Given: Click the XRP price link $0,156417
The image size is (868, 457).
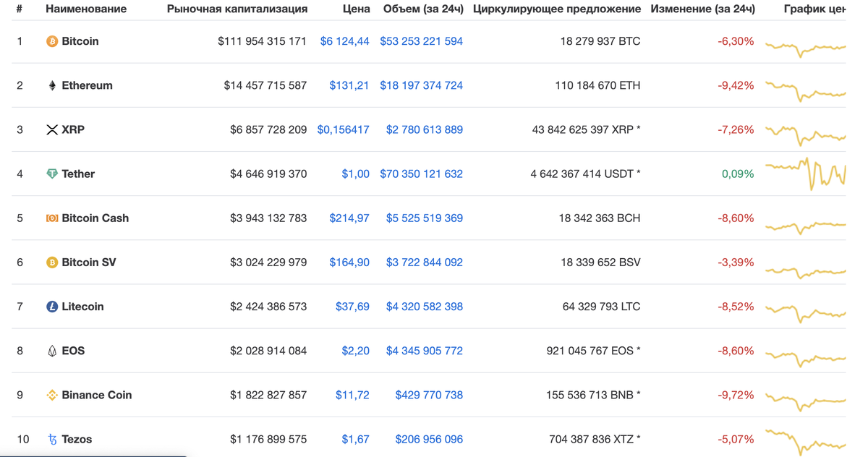Looking at the screenshot, I should (344, 129).
